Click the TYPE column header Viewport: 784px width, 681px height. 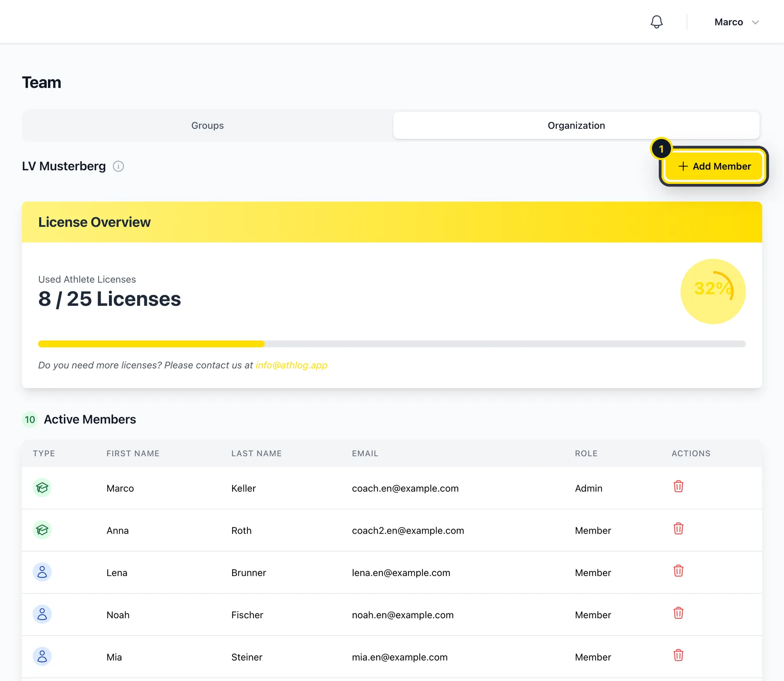(44, 454)
